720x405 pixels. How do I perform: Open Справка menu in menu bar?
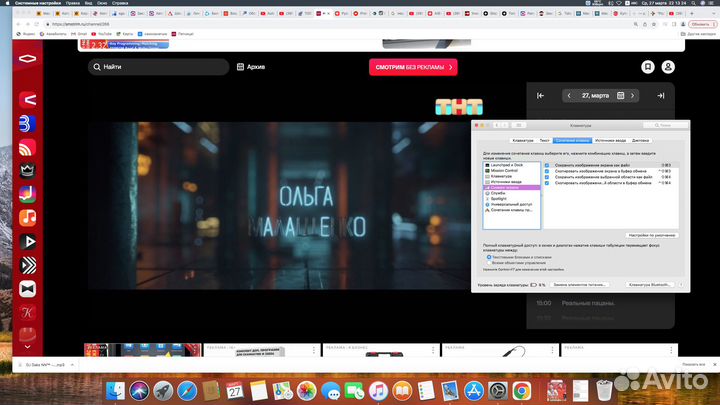coord(120,3)
